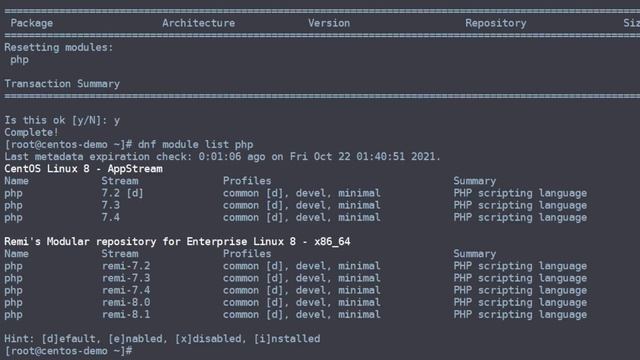The width and height of the screenshot is (640, 360).
Task: Click the 'Complete!' output line
Action: coord(31,132)
